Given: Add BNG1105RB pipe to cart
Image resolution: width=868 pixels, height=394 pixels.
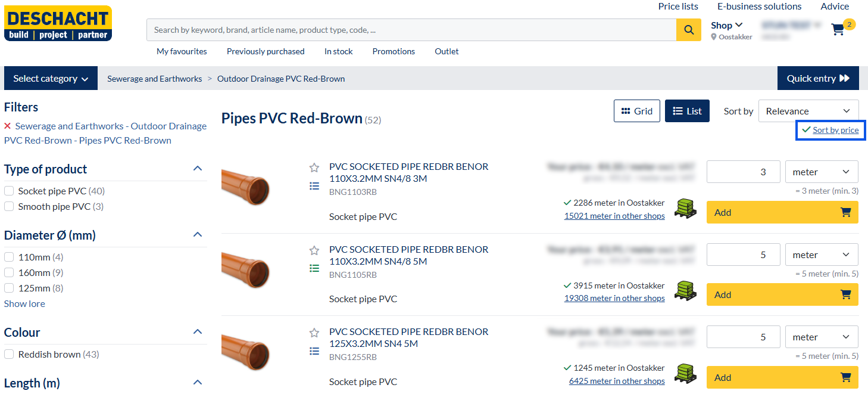Looking at the screenshot, I should tap(782, 294).
